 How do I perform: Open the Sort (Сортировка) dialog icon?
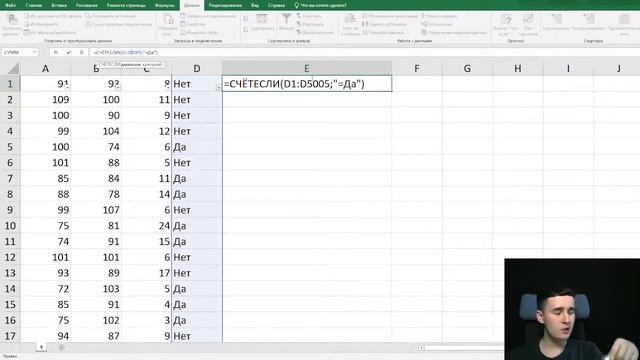pos(262,19)
